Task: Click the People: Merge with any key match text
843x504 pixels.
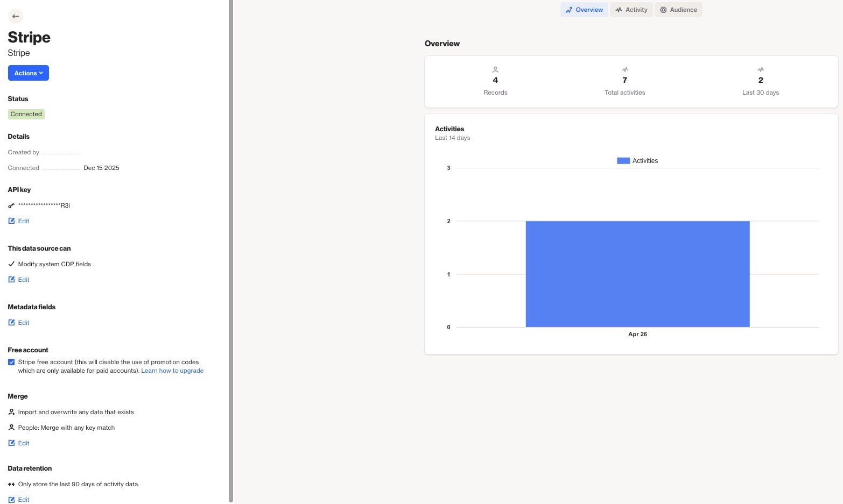Action: (x=66, y=428)
